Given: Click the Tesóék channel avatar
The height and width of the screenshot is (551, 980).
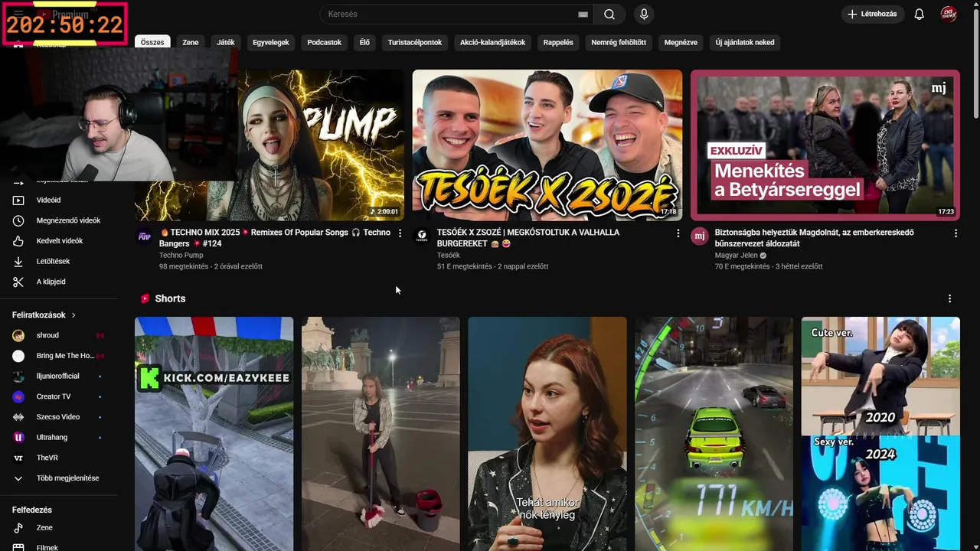Looking at the screenshot, I should pyautogui.click(x=422, y=236).
